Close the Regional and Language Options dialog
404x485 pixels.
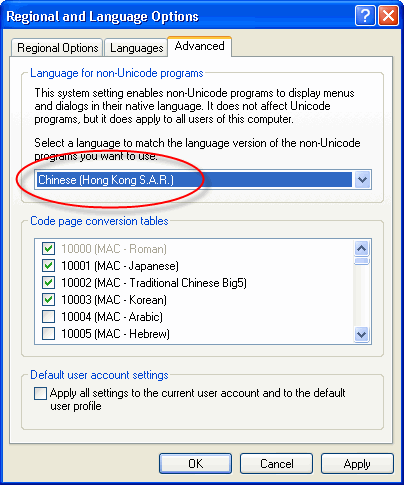(388, 15)
